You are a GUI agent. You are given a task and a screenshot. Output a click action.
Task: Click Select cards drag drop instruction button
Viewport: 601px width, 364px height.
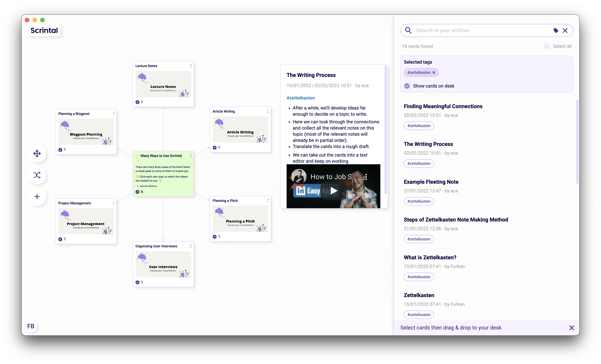click(451, 328)
